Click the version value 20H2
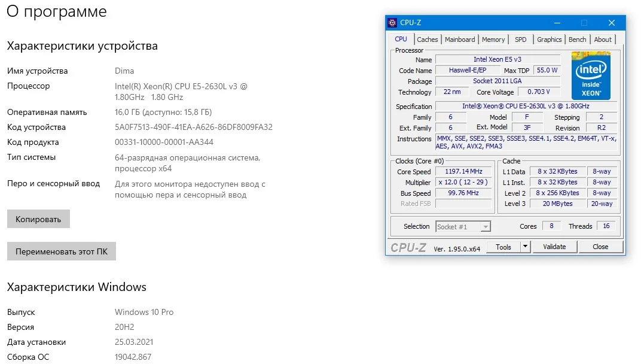 [x=124, y=327]
